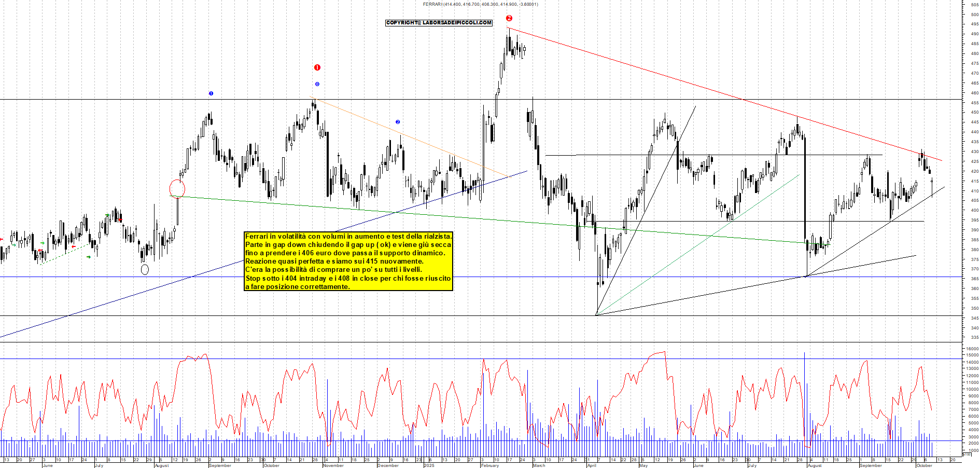The height and width of the screenshot is (468, 980).
Task: Click the blue 0 marker below red 1
Action: (x=317, y=84)
